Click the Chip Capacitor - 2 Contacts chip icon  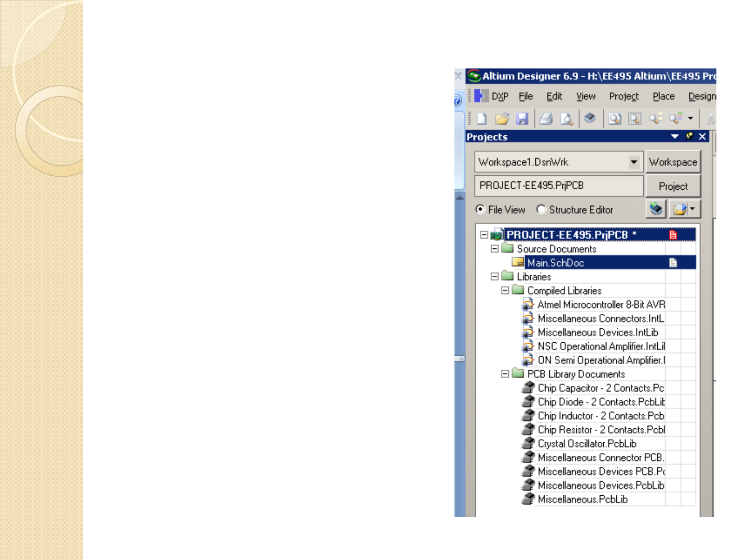pos(528,388)
